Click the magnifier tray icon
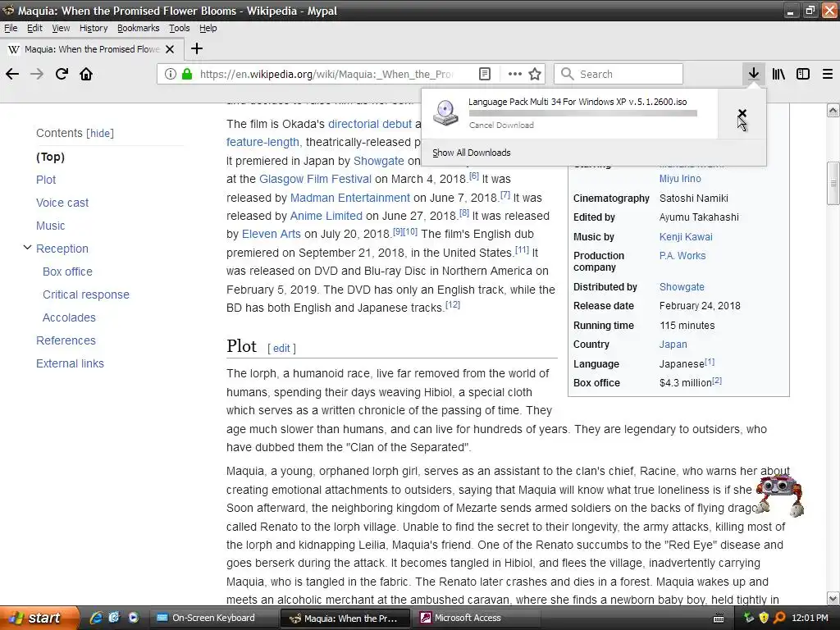This screenshot has height=630, width=840. tap(779, 619)
